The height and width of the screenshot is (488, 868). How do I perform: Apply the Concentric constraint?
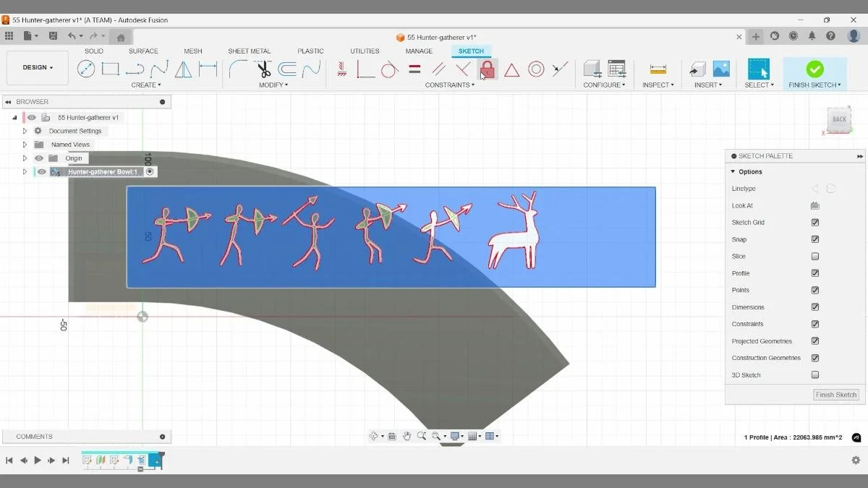536,69
